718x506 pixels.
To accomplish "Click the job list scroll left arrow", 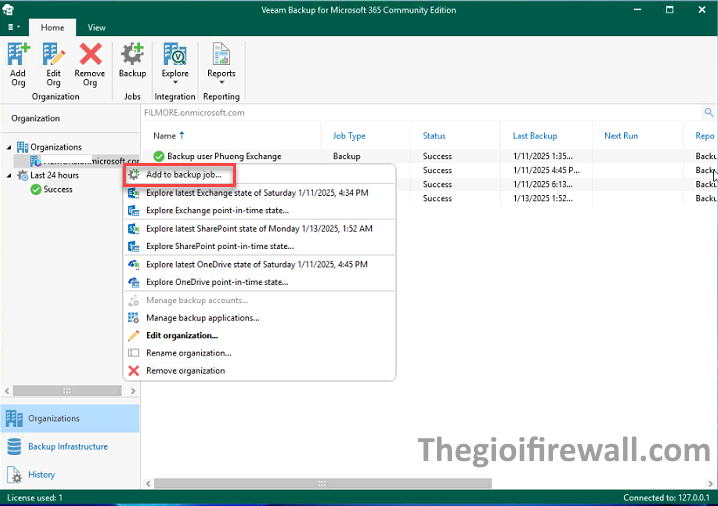I will point(148,483).
